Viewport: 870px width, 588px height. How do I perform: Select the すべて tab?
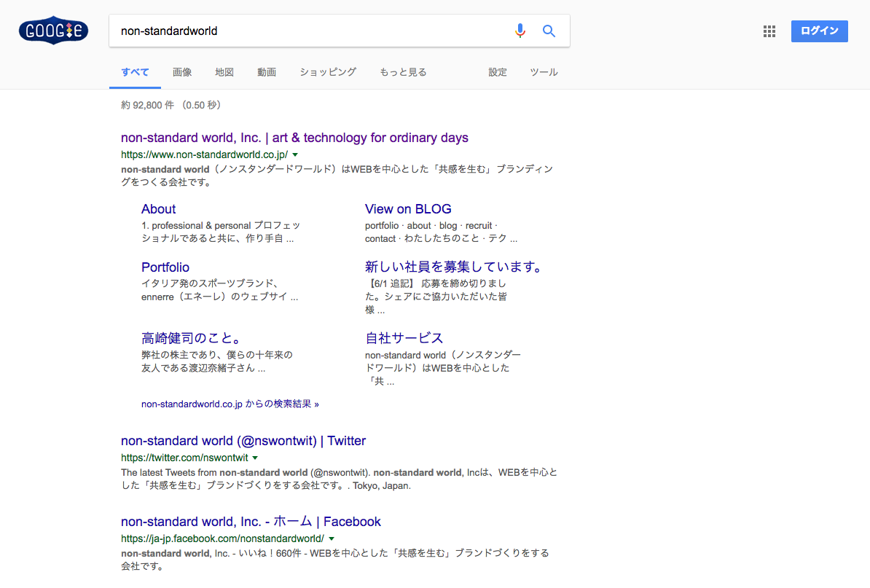coord(135,73)
